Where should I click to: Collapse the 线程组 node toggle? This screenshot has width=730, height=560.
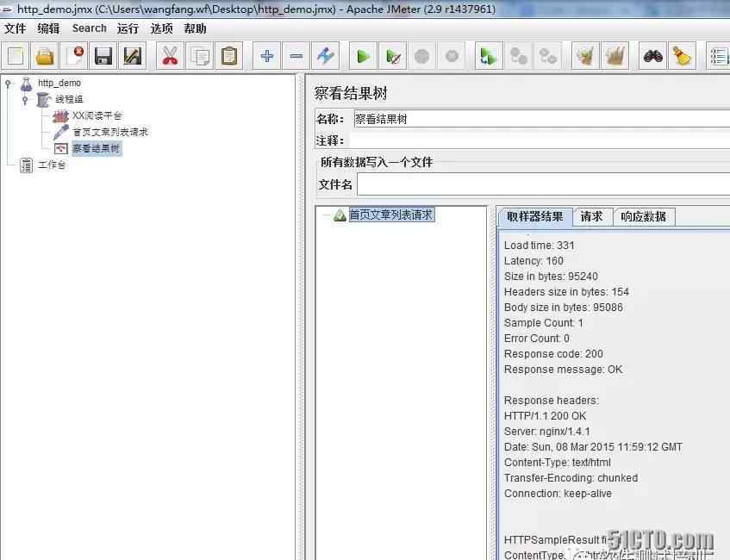(25, 100)
